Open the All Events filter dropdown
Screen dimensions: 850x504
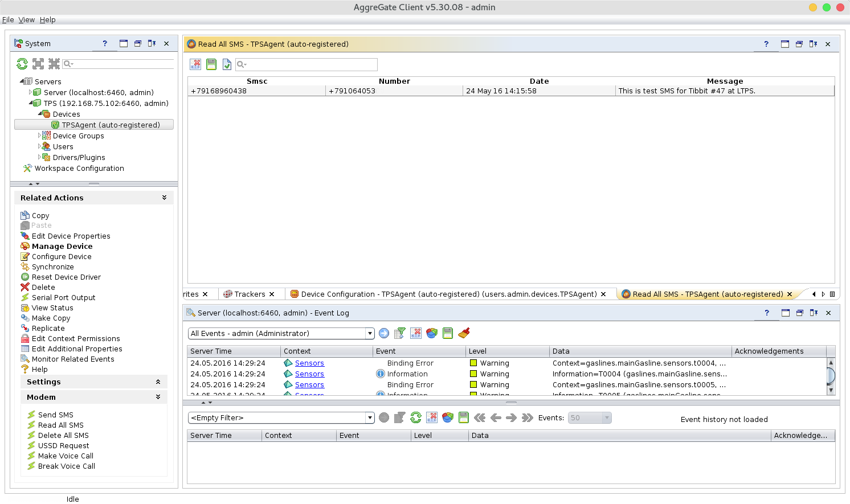click(x=370, y=333)
